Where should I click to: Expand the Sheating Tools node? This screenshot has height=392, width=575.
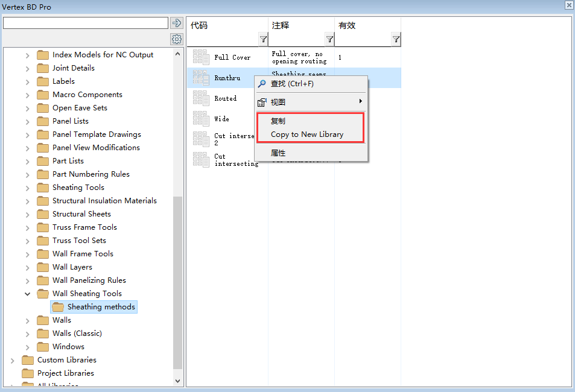pyautogui.click(x=28, y=188)
